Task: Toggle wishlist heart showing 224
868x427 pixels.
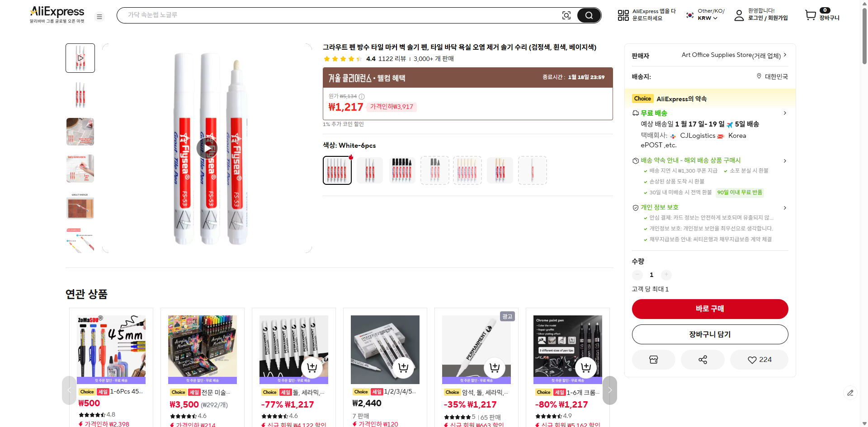Action: coord(759,360)
